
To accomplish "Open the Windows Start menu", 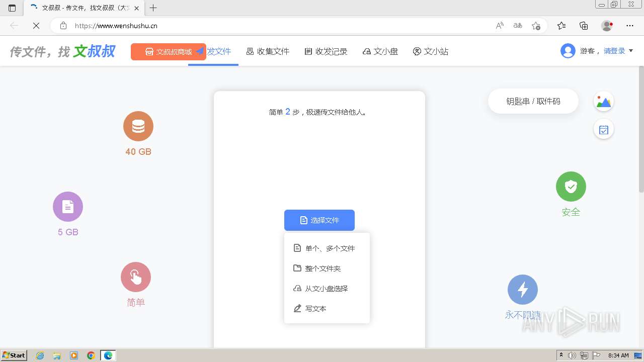I will point(14,355).
